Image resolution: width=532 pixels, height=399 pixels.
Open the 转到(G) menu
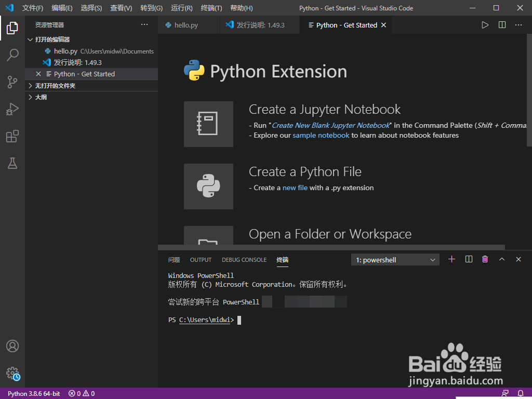pyautogui.click(x=151, y=8)
